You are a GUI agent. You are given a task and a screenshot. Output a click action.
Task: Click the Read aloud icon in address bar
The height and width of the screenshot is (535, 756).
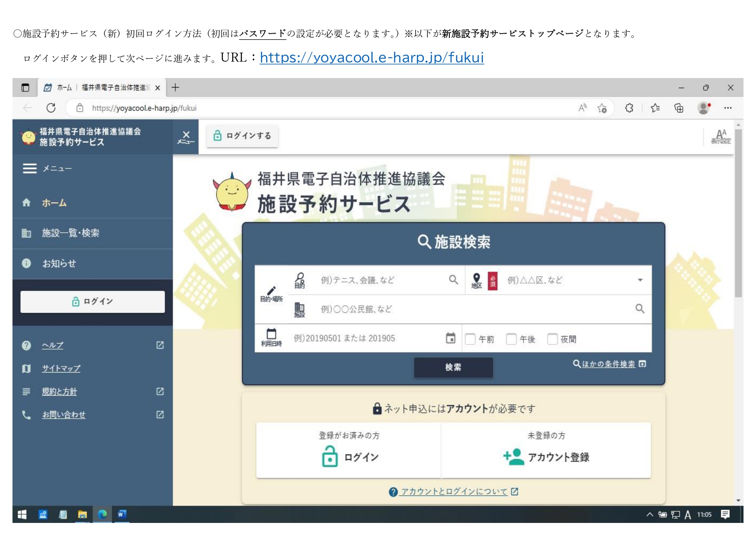click(x=582, y=108)
